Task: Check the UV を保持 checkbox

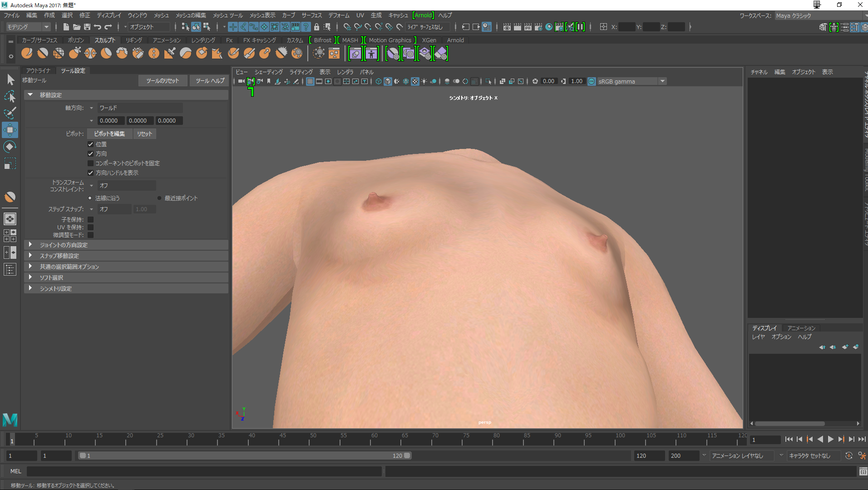Action: (x=90, y=228)
